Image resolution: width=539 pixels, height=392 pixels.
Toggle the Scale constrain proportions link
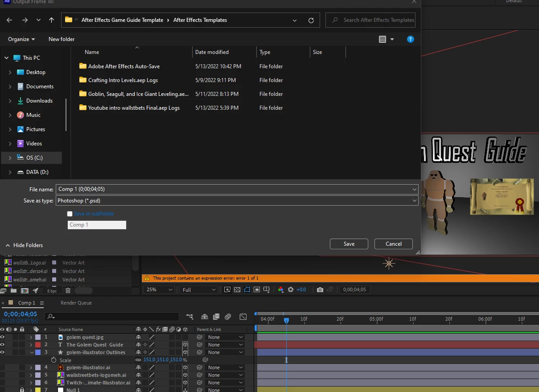[138, 360]
